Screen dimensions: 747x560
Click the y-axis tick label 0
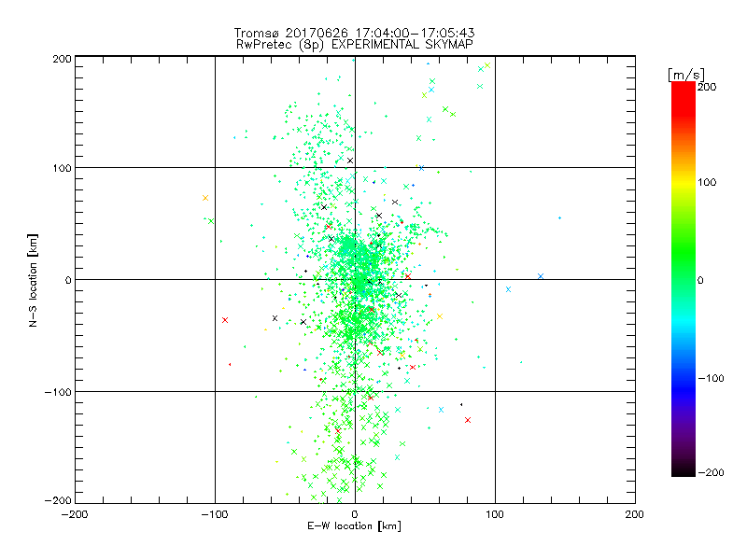68,280
